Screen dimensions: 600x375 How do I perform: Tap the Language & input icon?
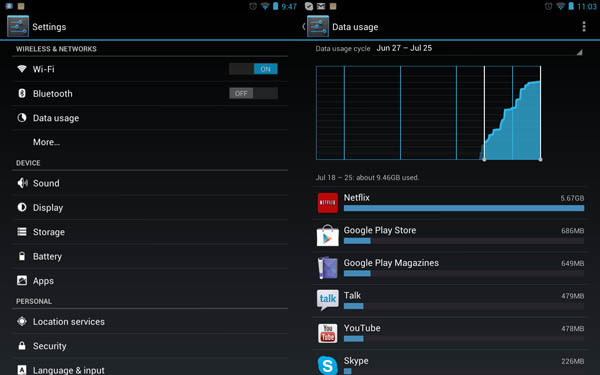22,370
